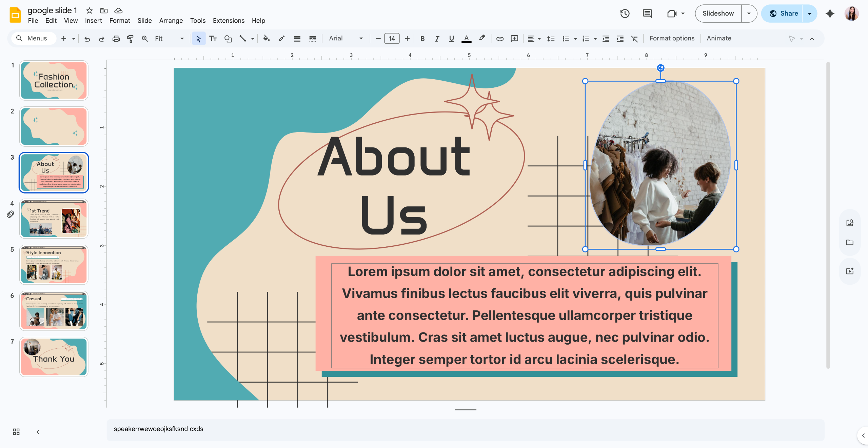868x448 pixels.
Task: Select the text box tool
Action: (x=213, y=39)
